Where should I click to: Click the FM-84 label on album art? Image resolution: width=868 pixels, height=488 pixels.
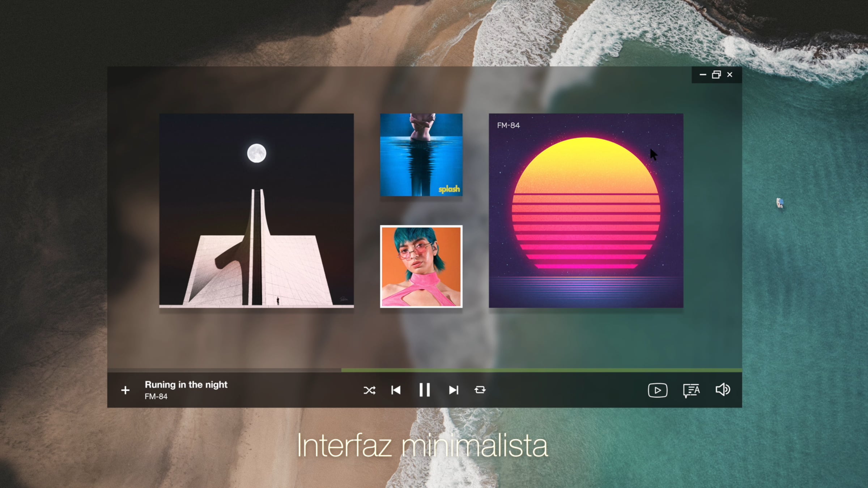(508, 125)
